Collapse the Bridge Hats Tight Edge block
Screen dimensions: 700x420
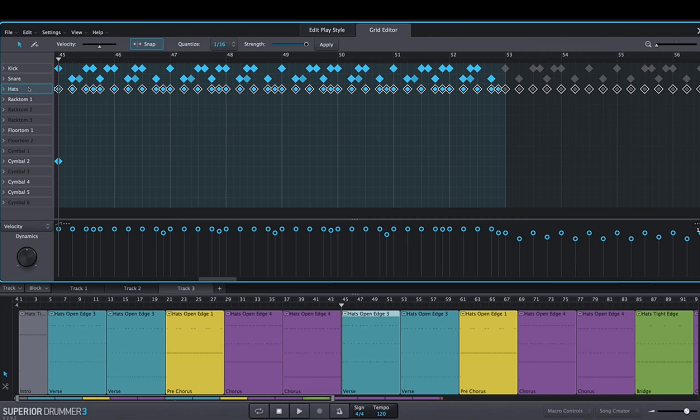point(639,314)
